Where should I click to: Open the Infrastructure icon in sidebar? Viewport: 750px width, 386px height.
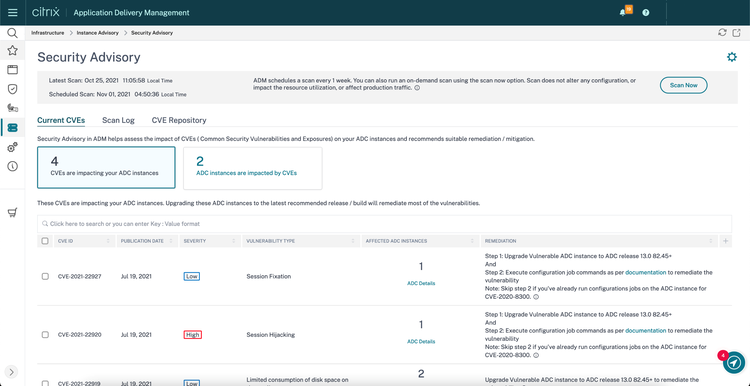(12, 128)
